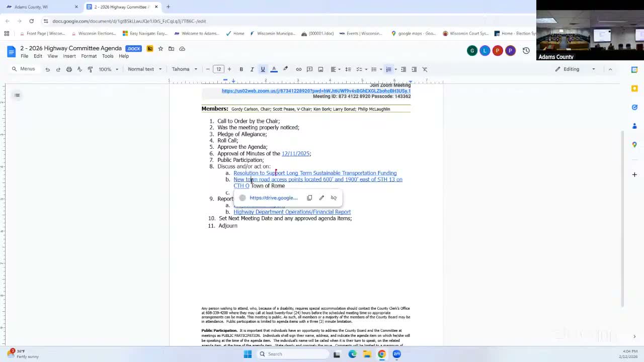Toggle bold formatting
The width and height of the screenshot is (644, 362).
[241, 69]
